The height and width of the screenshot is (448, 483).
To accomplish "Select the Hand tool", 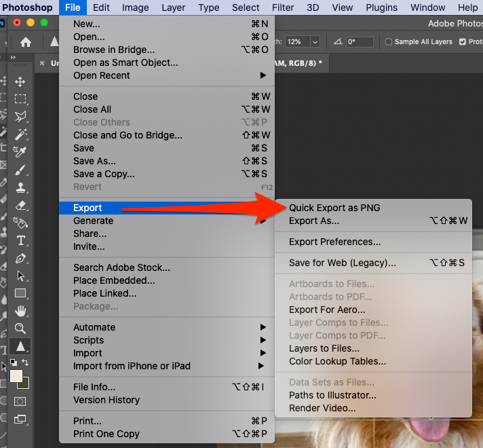I will (x=20, y=311).
